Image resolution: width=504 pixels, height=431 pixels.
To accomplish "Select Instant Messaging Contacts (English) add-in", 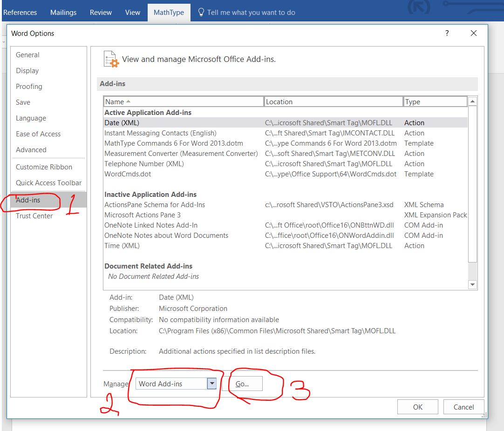I will click(x=286, y=133).
